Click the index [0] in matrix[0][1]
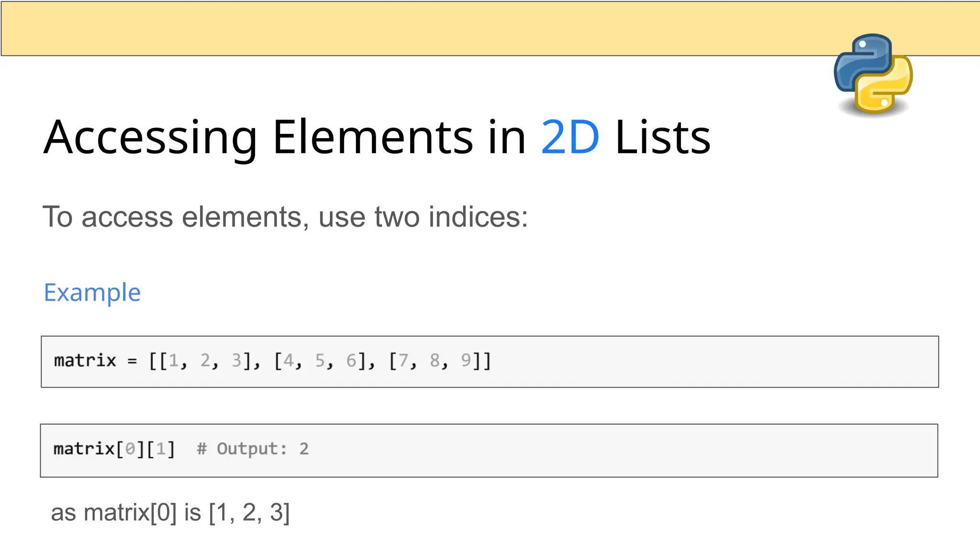The image size is (980, 551). (x=130, y=449)
